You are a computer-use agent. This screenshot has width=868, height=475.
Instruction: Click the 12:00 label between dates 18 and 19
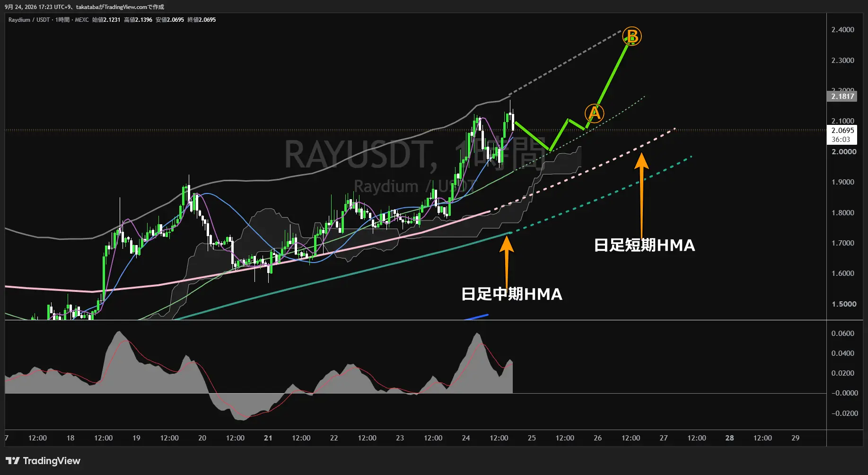click(x=103, y=438)
